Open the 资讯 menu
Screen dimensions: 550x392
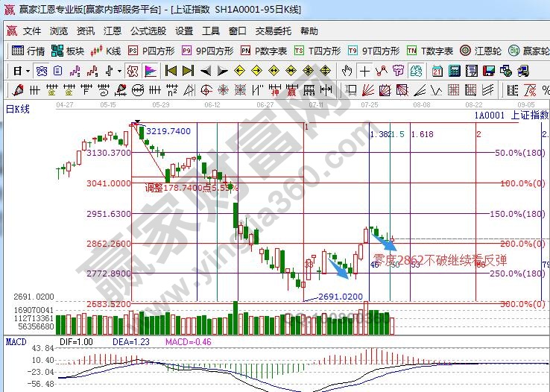(86, 31)
